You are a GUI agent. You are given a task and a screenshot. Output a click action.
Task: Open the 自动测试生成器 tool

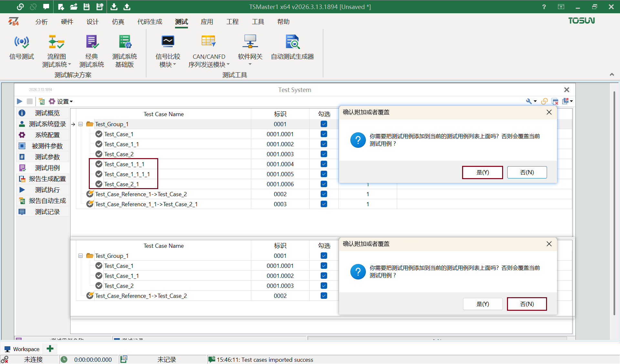coord(292,48)
